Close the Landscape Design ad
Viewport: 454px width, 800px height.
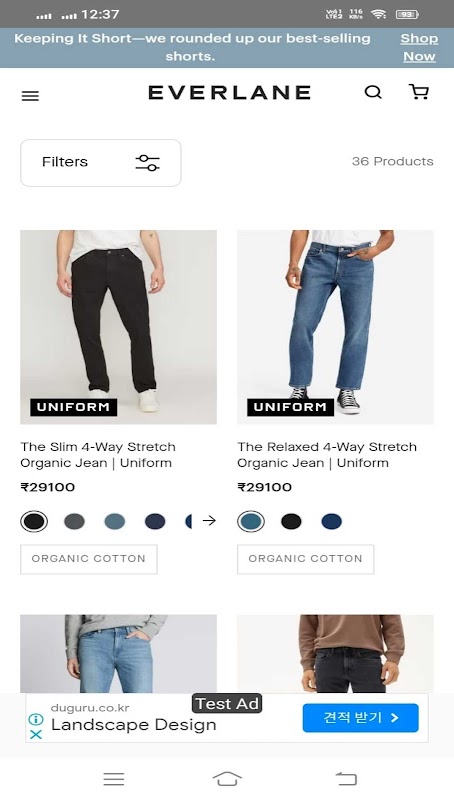pyautogui.click(x=36, y=735)
